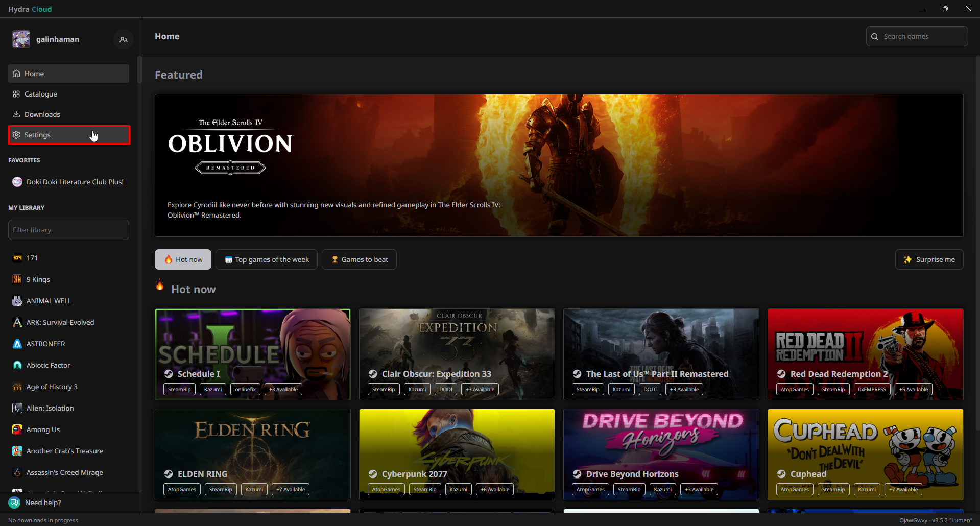Open Doki Doki Literature Club Plus! favorite
The width and height of the screenshot is (980, 526).
[x=75, y=182]
